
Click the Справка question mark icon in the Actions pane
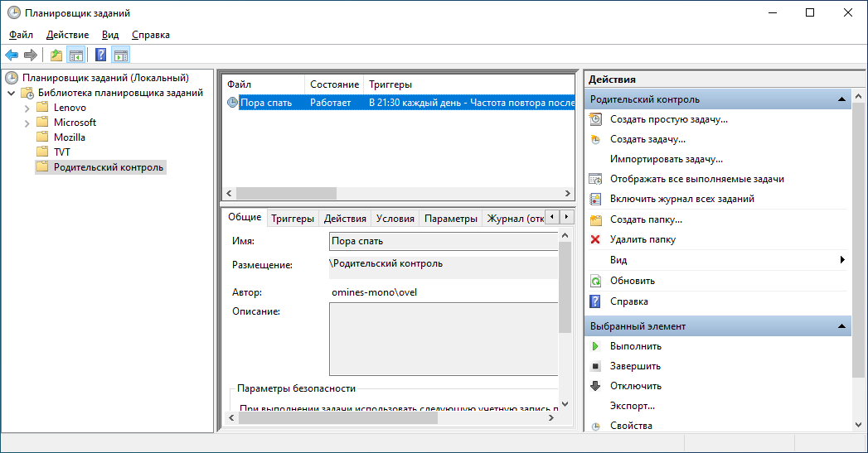595,301
